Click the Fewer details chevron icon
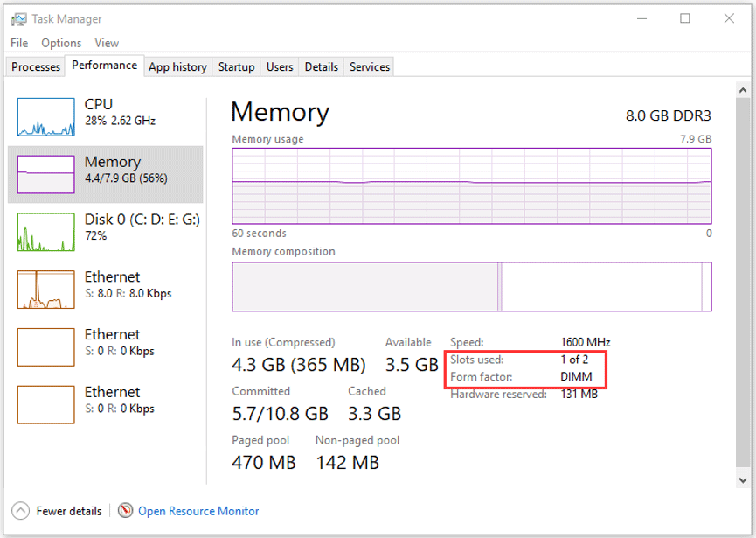The image size is (756, 538). [20, 511]
